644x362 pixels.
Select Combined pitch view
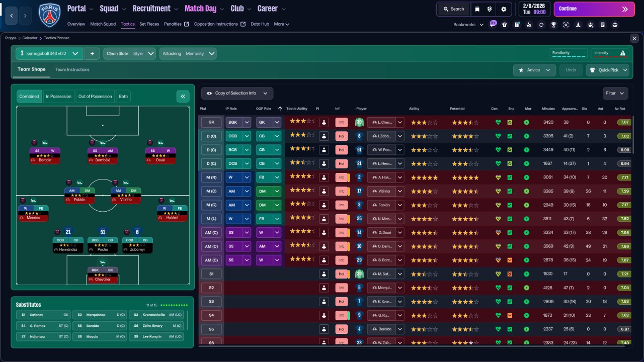click(29, 97)
